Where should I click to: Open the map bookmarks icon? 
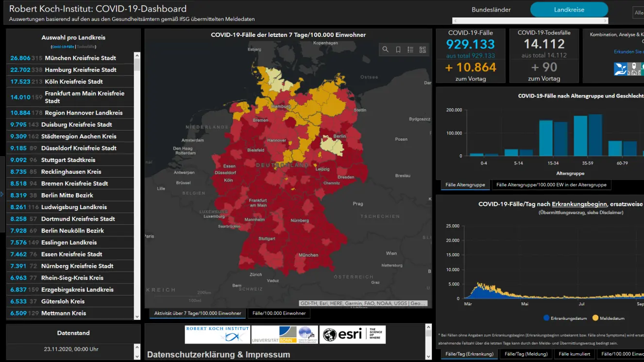(x=398, y=49)
